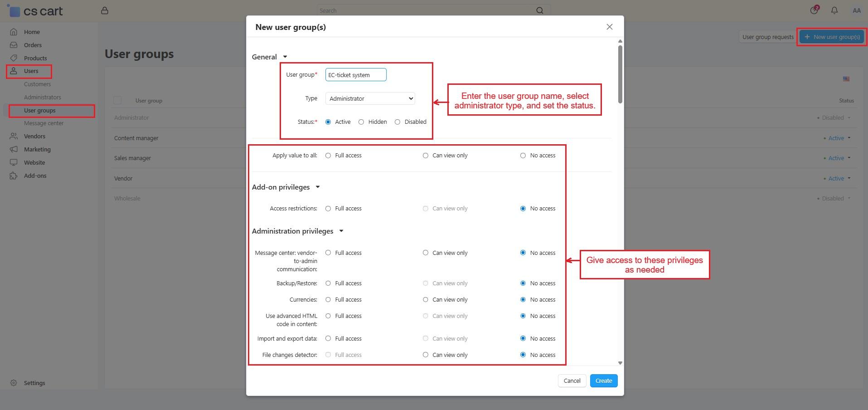Click the Orders inbox icon
The height and width of the screenshot is (410, 868).
(14, 45)
